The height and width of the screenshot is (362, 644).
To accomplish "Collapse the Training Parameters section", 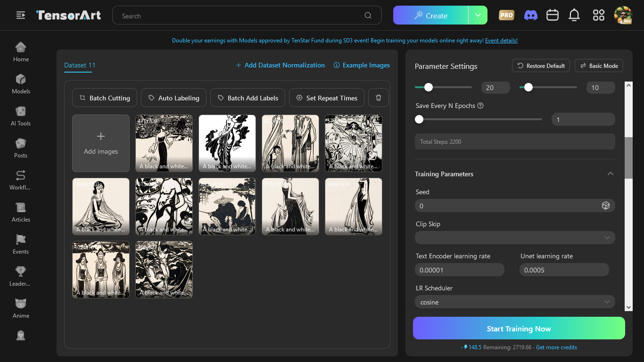I will 611,174.
